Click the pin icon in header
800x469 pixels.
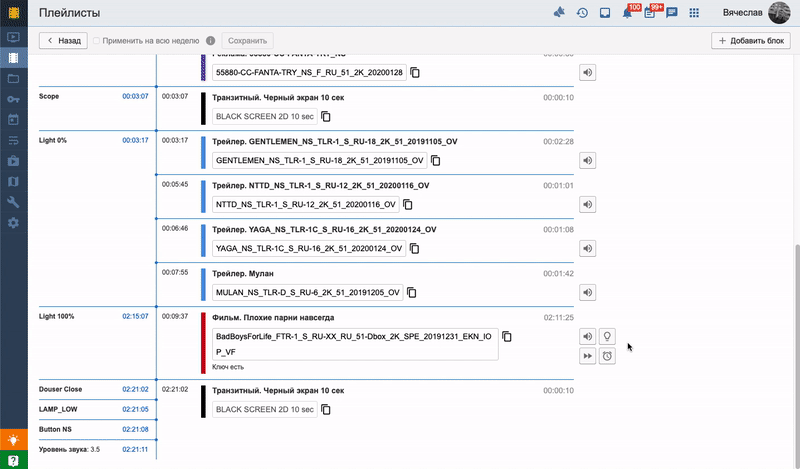(559, 12)
